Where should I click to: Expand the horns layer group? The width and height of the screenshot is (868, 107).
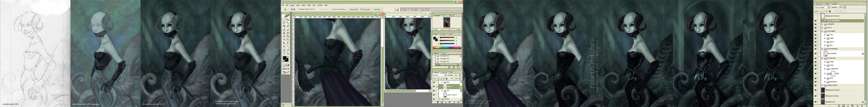pyautogui.click(x=823, y=27)
